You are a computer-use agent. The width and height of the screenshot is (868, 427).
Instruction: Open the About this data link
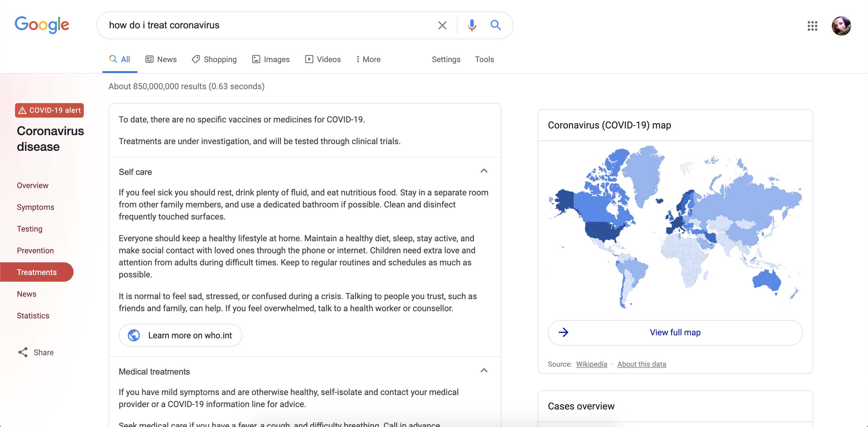click(642, 364)
